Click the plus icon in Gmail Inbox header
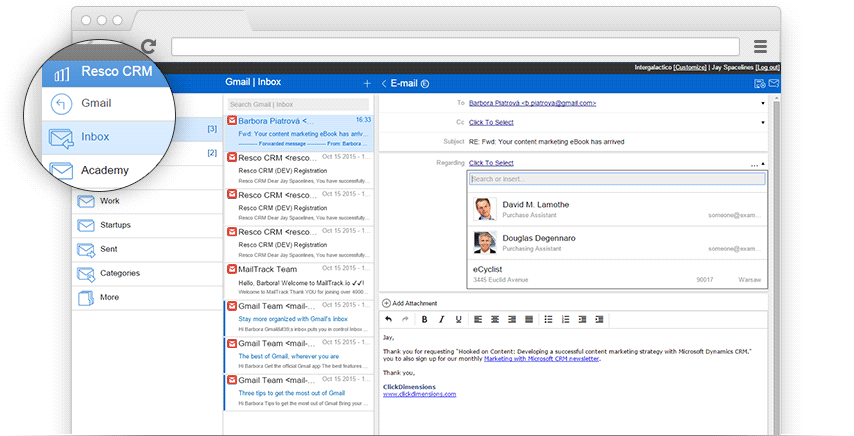Image resolution: width=854 pixels, height=436 pixels. click(367, 83)
